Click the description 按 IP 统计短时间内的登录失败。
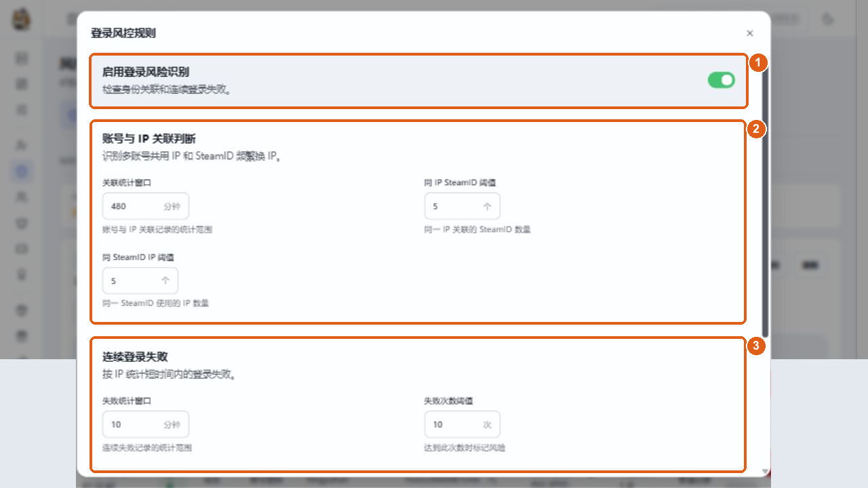Screen dimensions: 868x488 click(169, 374)
